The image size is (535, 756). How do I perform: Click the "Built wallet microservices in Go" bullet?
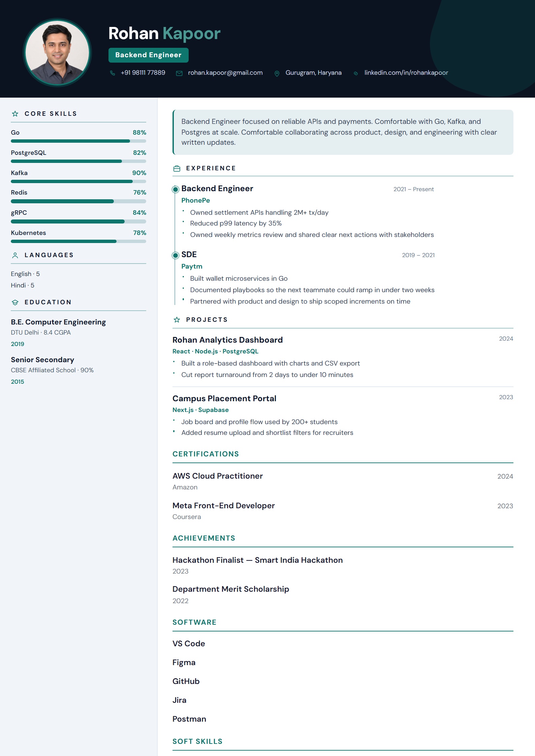[239, 279]
